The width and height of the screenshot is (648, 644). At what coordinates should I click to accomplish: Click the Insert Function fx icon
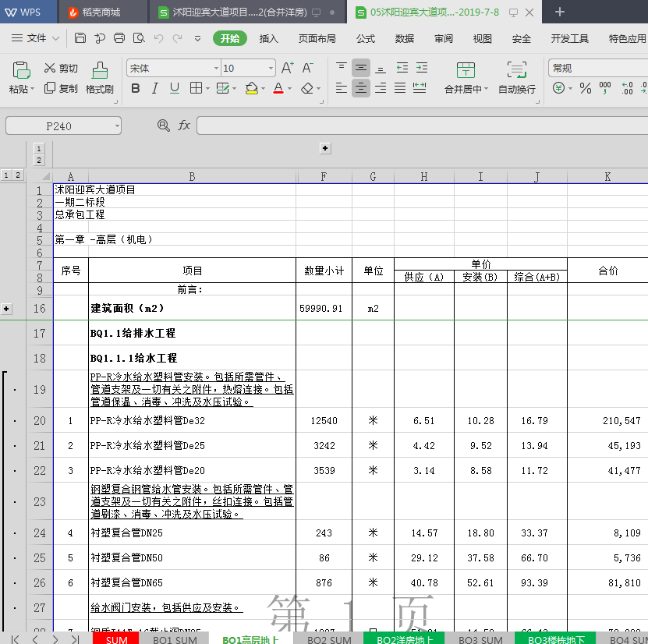click(184, 126)
